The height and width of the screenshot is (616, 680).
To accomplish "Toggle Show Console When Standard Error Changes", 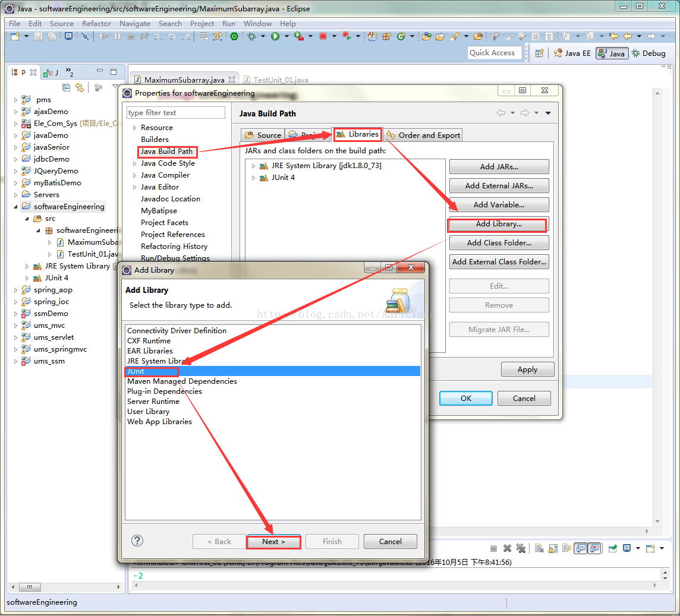I will tap(594, 548).
